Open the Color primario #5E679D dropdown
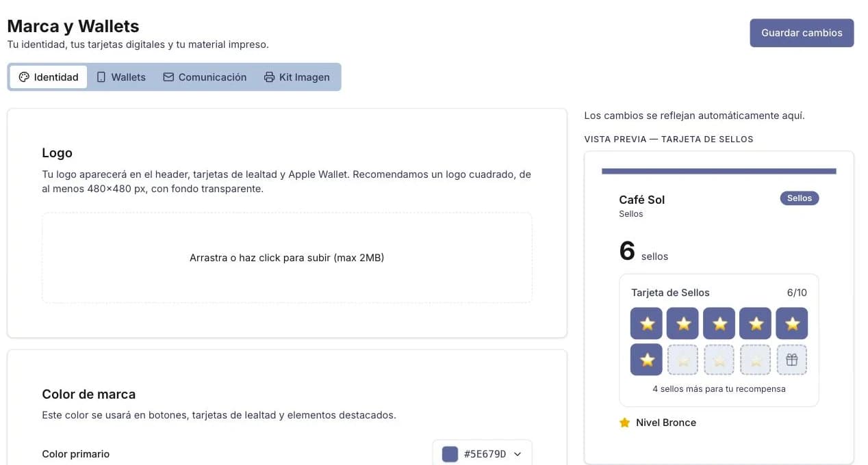This screenshot has height=465, width=868. 482,454
